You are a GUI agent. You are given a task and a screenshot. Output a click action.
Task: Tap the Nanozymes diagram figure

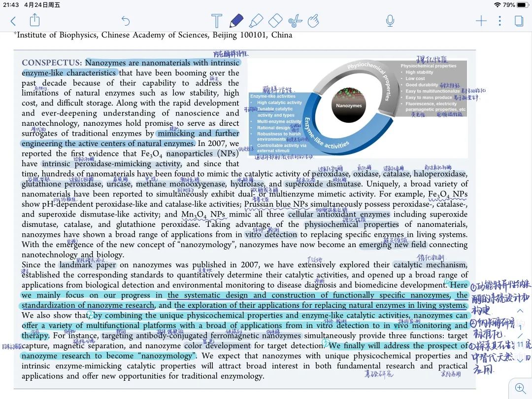(x=358, y=105)
